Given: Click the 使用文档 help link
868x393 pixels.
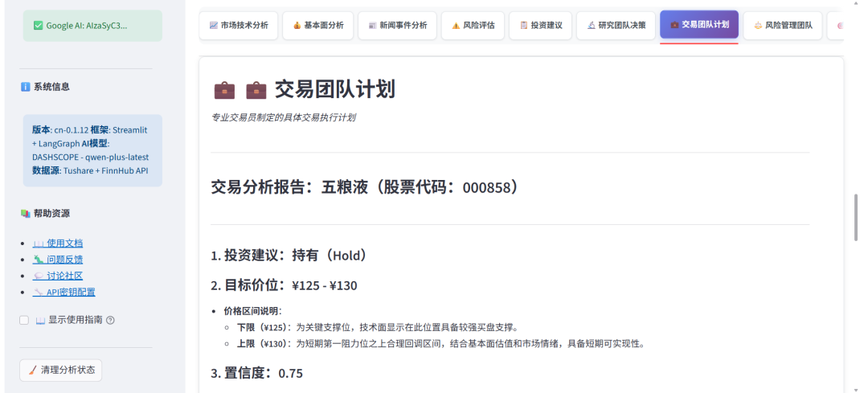Looking at the screenshot, I should (x=58, y=243).
